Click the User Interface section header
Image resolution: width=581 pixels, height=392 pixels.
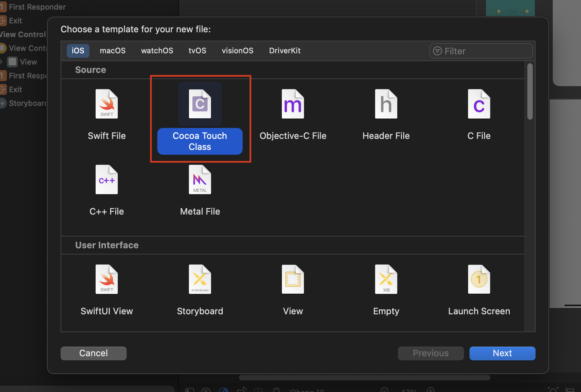[x=107, y=245]
